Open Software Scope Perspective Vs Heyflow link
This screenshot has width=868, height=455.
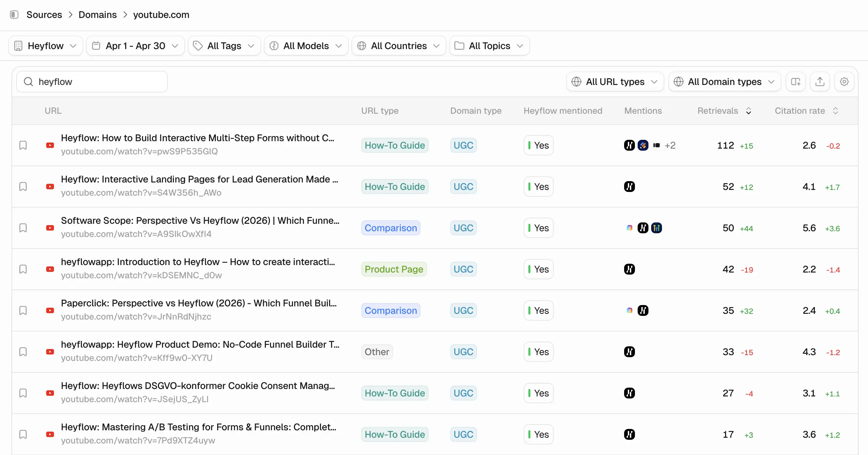point(200,221)
